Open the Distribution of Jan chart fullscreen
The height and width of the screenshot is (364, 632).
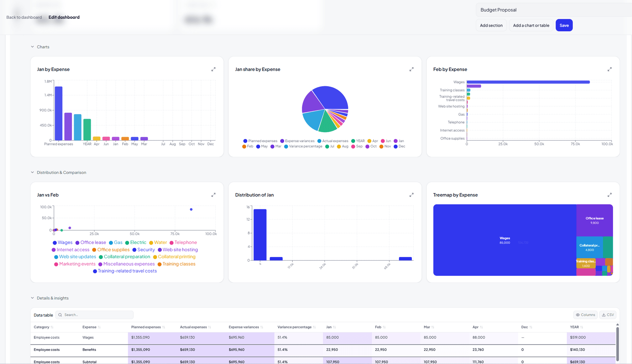pyautogui.click(x=411, y=195)
